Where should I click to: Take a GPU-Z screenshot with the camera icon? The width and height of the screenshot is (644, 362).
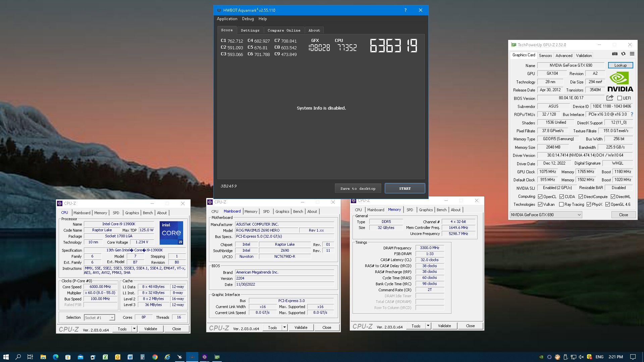614,54
